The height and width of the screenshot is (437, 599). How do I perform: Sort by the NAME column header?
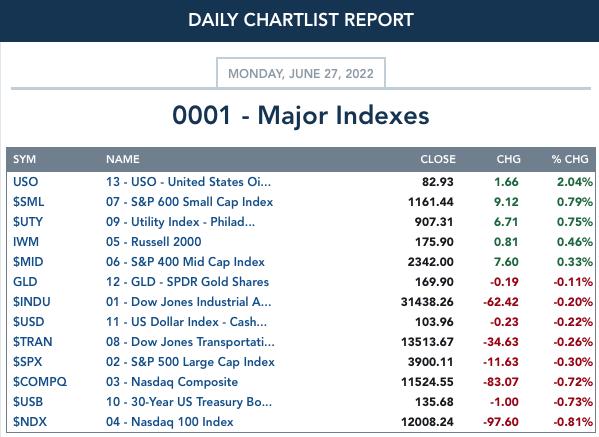[123, 159]
